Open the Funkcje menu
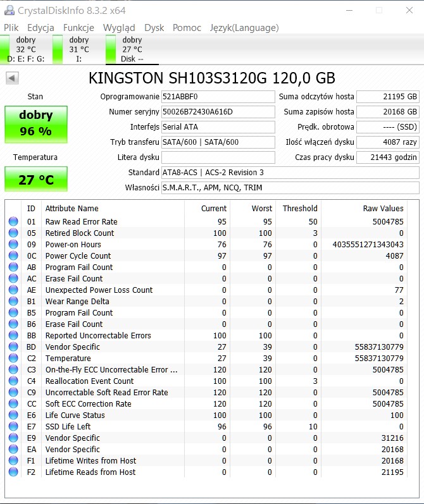This screenshot has width=424, height=504. click(x=78, y=28)
